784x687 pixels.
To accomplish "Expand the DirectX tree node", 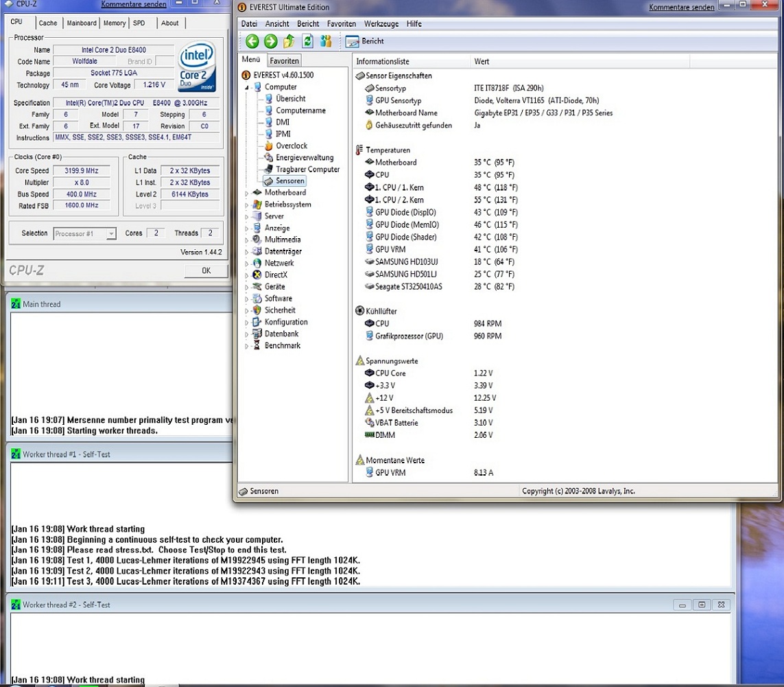I will point(246,275).
